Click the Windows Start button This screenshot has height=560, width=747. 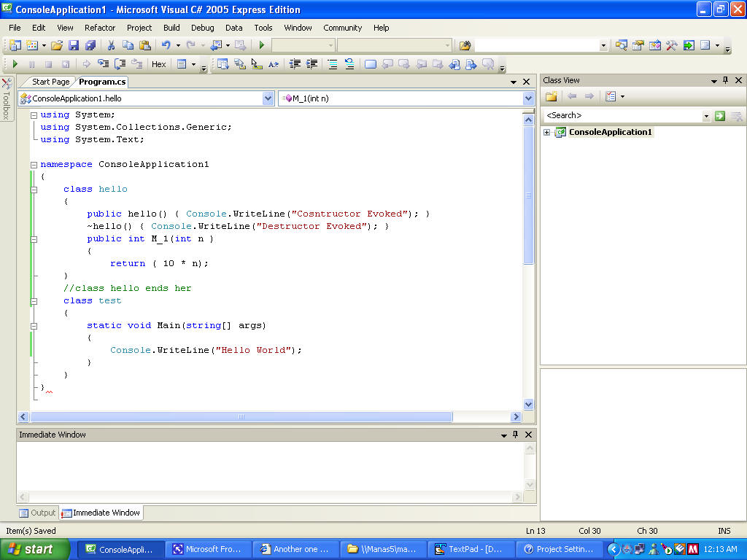pyautogui.click(x=34, y=549)
